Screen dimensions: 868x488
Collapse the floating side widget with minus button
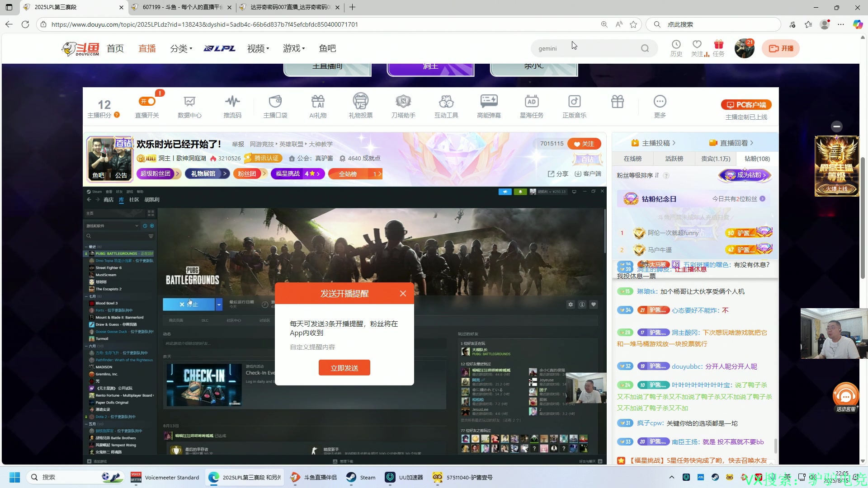pyautogui.click(x=837, y=127)
